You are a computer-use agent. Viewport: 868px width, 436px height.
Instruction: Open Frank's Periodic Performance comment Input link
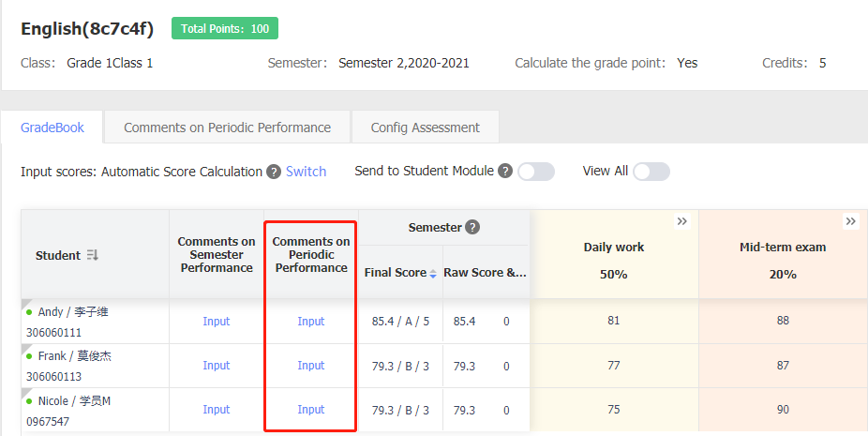[x=311, y=366]
